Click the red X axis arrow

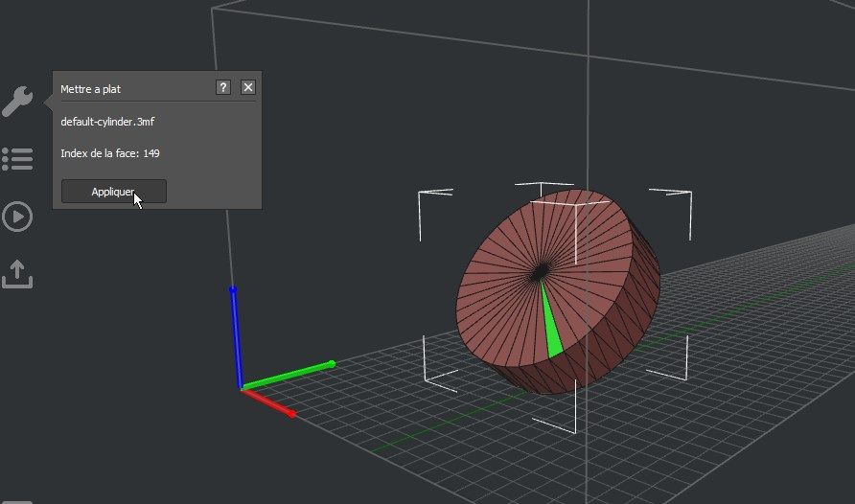268,403
